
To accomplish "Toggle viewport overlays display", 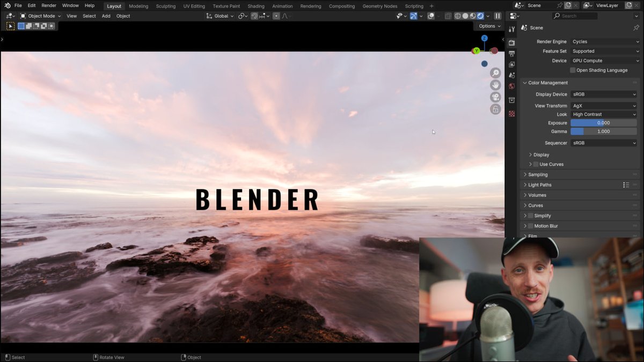I will coord(431,16).
